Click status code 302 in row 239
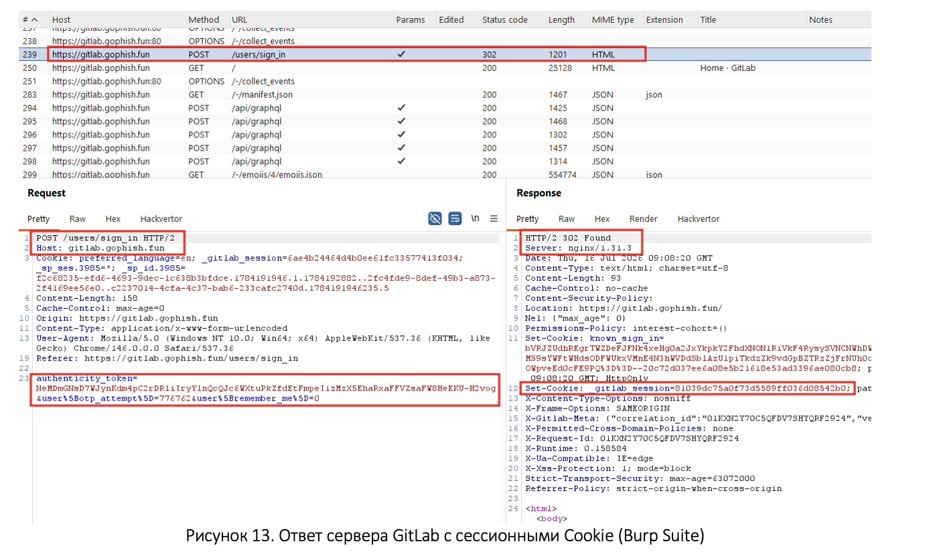The height and width of the screenshot is (560, 931). (x=490, y=54)
